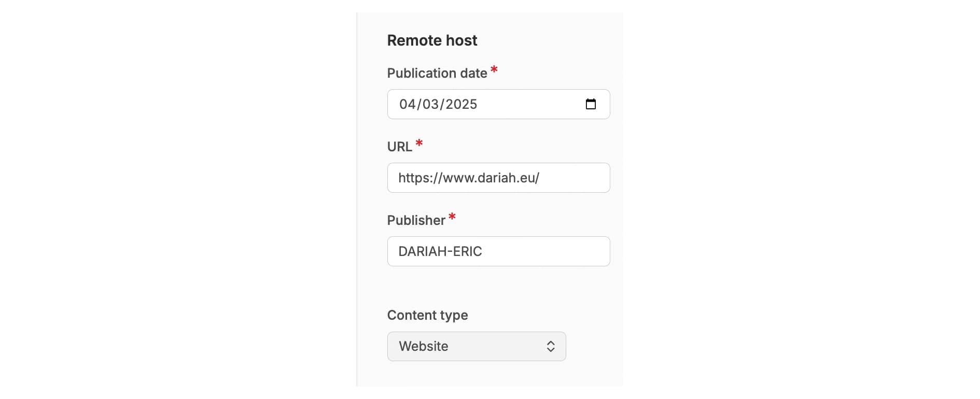Focus the URL field containing https://www.dariah.eu/
Viewport: 980px width, 399px height.
coord(498,178)
